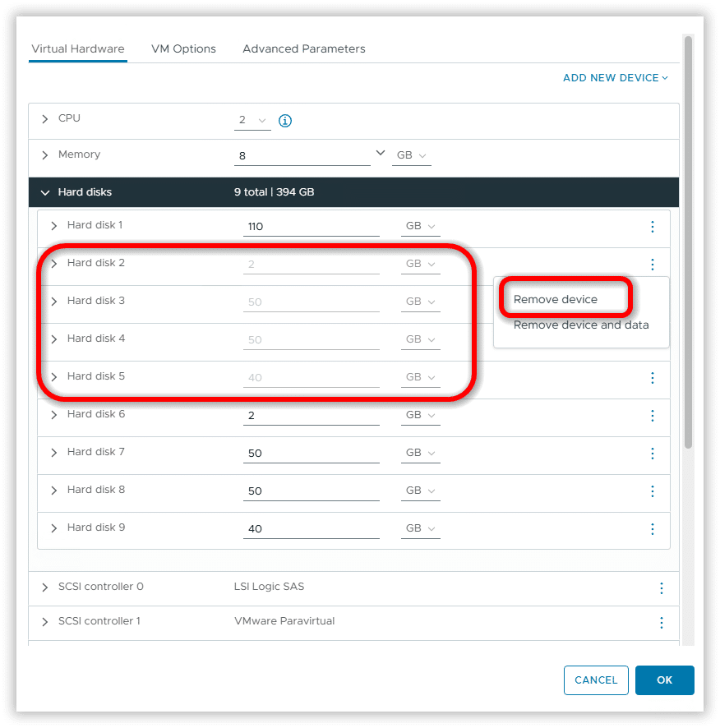The height and width of the screenshot is (728, 720).
Task: Open Hard disk 6 three-dot menu
Action: [652, 416]
